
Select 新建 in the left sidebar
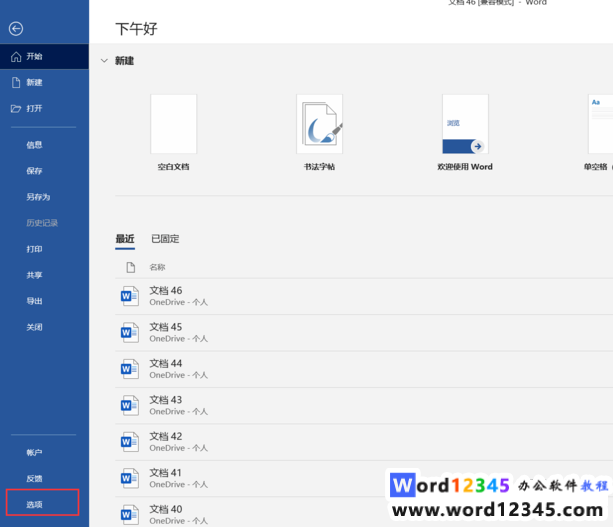[x=45, y=82]
